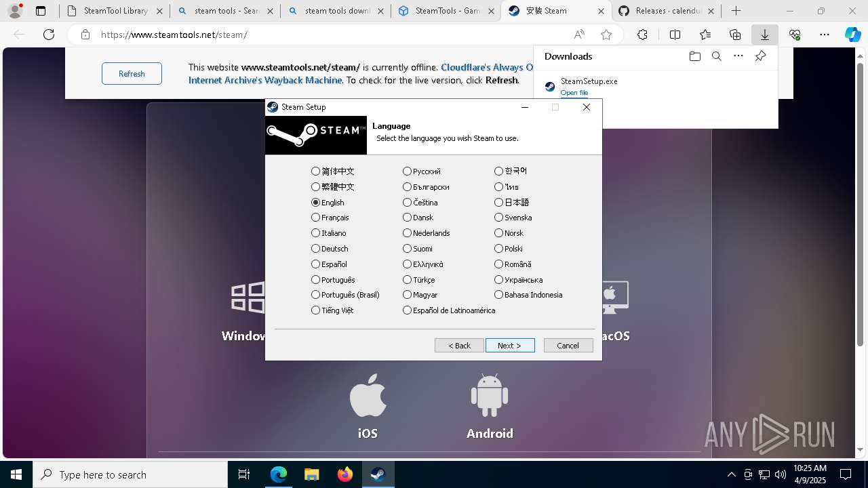Open new tab with plus icon
The image size is (868, 488).
(x=736, y=11)
